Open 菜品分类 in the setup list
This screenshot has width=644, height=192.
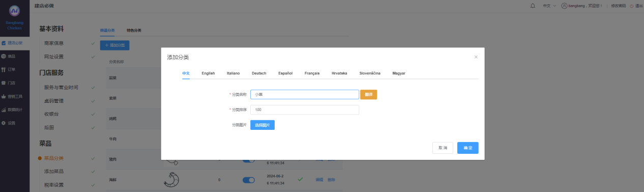coord(54,158)
